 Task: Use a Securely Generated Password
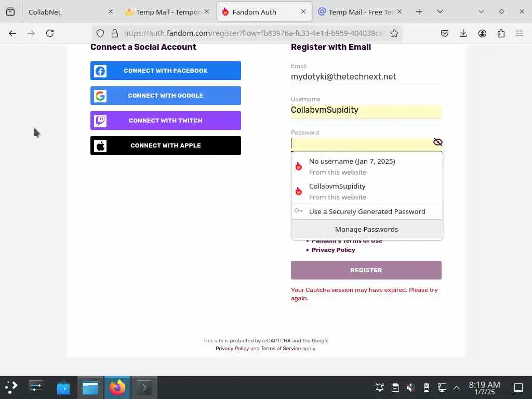pos(367,212)
